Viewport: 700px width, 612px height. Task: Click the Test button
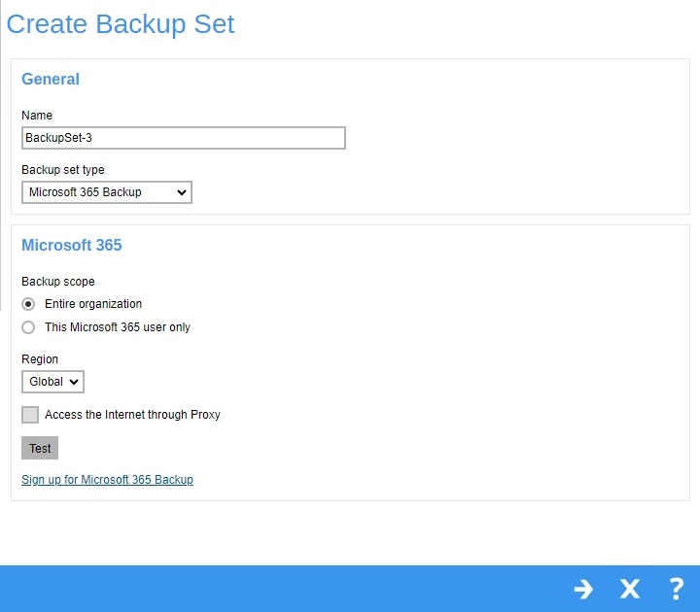40,448
